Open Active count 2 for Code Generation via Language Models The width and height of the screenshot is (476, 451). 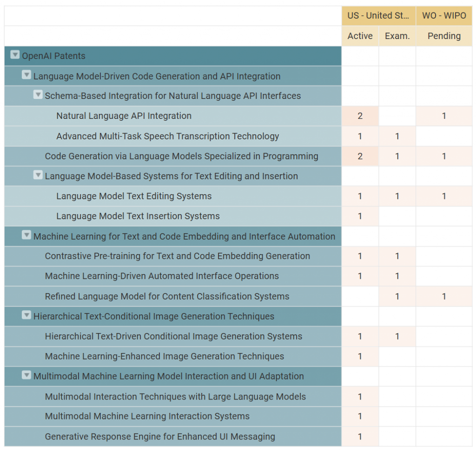coord(360,156)
